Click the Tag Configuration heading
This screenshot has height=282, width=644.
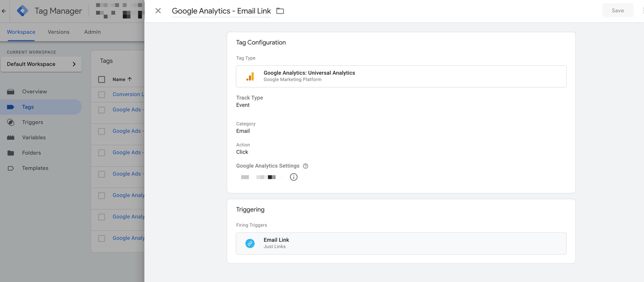[261, 43]
